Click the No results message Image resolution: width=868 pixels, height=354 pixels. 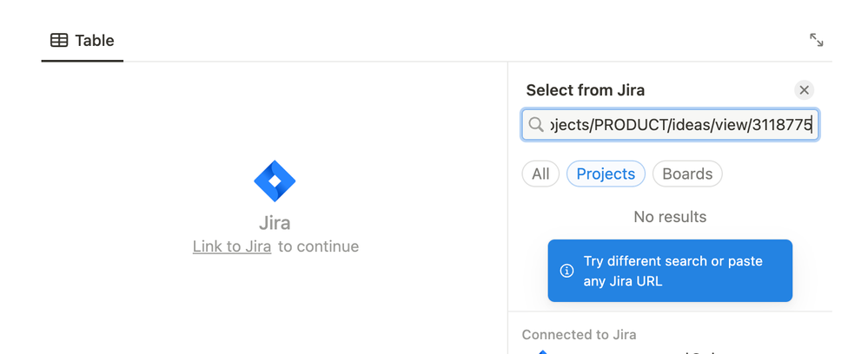point(670,217)
